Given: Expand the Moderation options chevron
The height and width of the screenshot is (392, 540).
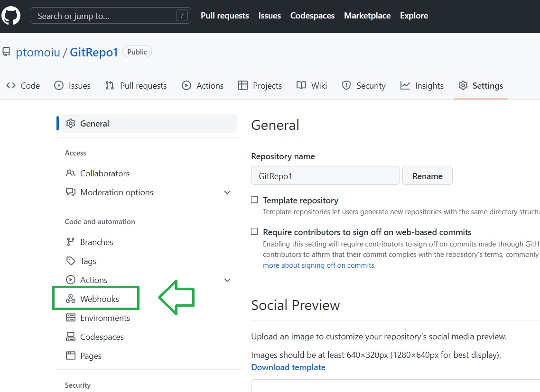Looking at the screenshot, I should click(227, 192).
